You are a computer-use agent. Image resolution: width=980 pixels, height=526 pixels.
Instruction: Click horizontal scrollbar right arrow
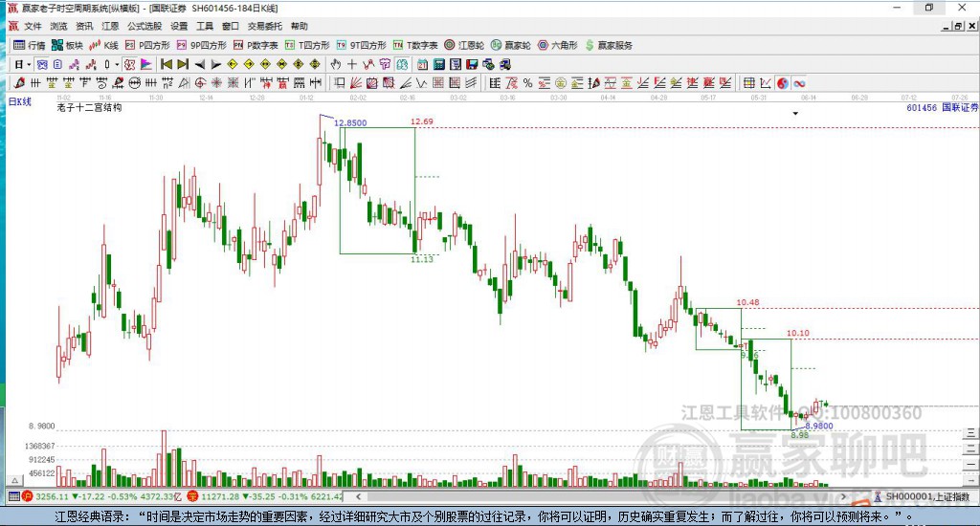(x=844, y=496)
